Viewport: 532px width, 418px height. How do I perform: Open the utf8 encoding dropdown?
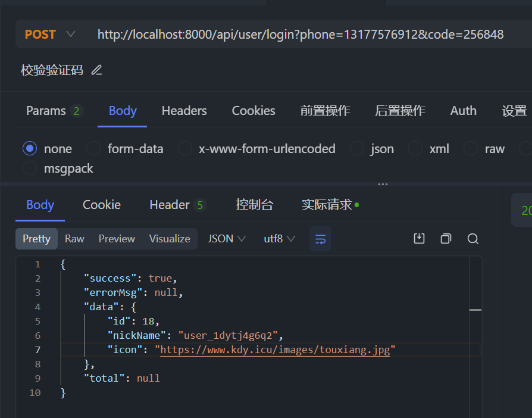click(280, 239)
